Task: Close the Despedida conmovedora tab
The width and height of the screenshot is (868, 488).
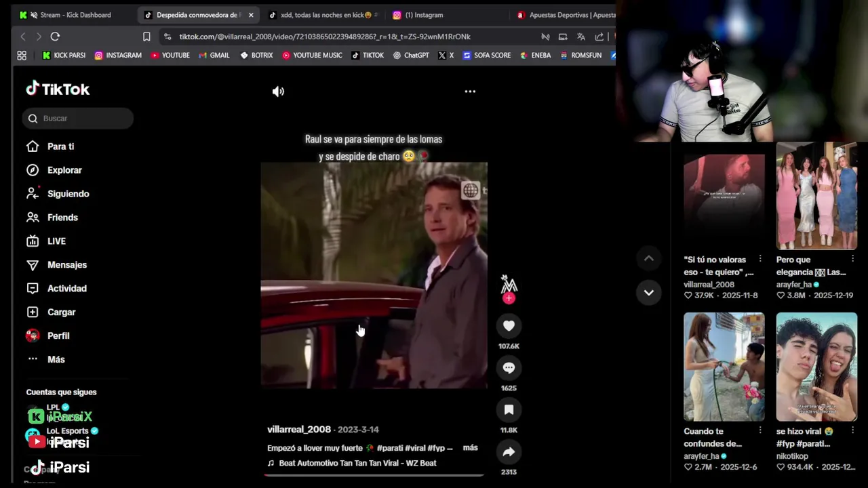Action: click(x=251, y=15)
